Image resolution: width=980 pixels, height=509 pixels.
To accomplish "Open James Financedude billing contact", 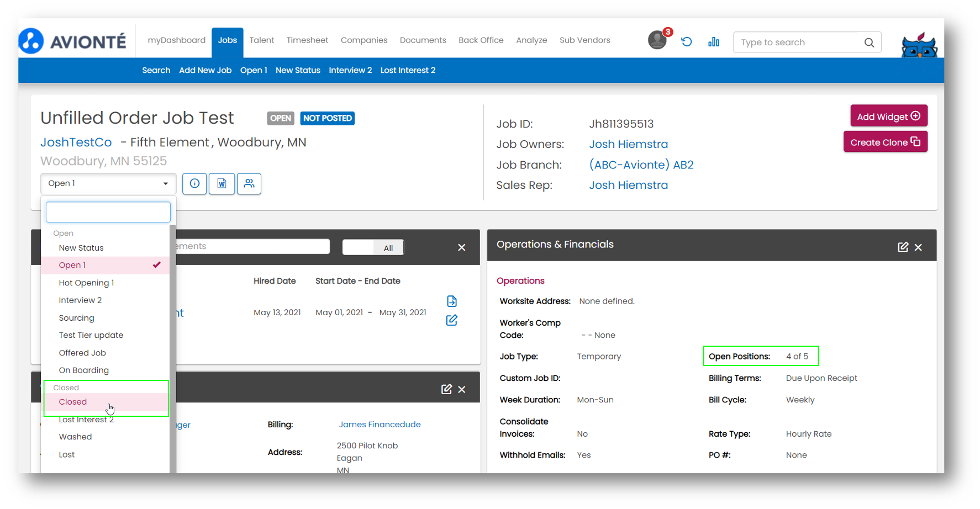I will pos(380,425).
